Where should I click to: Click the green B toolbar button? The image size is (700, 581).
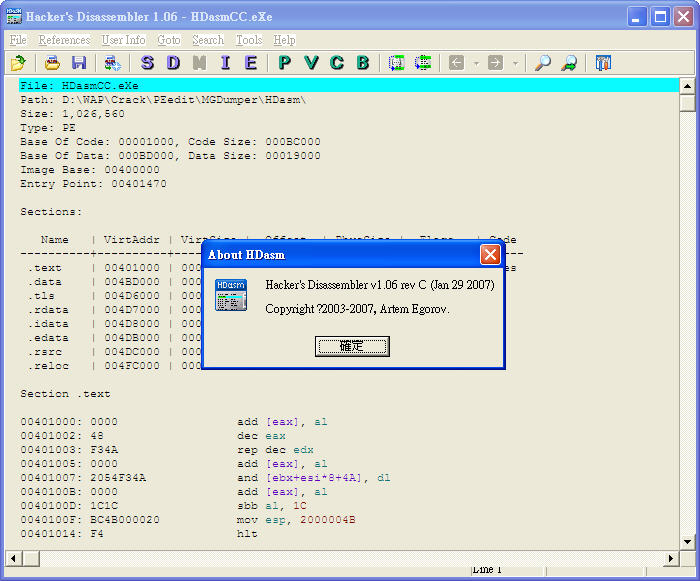click(363, 63)
